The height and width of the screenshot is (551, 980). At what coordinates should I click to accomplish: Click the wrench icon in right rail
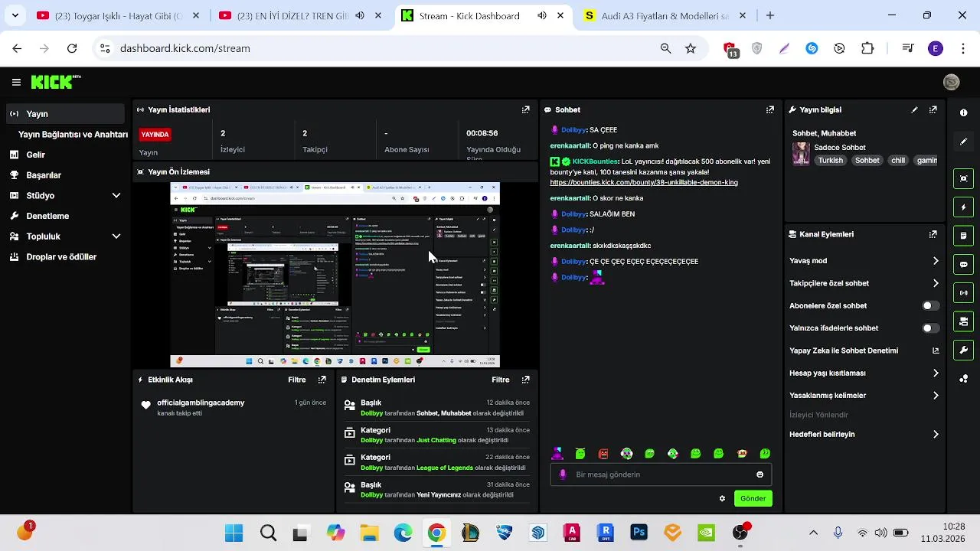pyautogui.click(x=963, y=350)
